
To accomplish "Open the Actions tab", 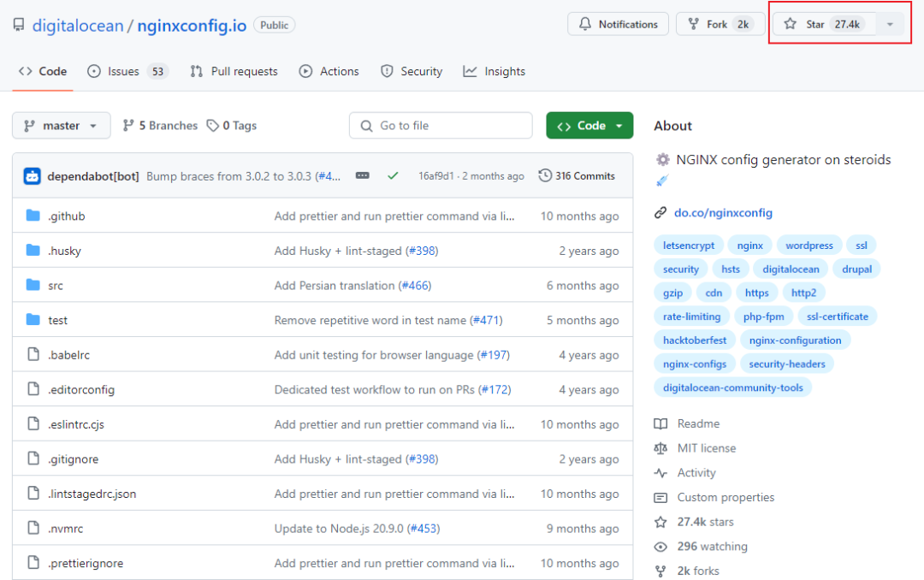I will [x=329, y=71].
